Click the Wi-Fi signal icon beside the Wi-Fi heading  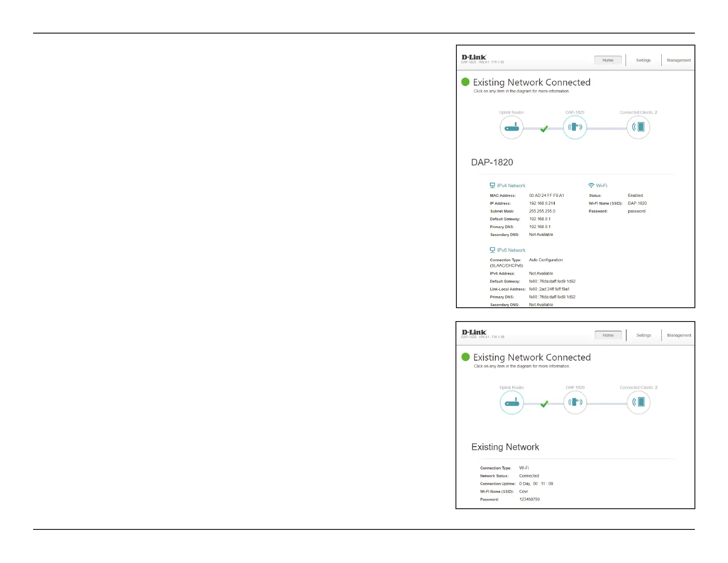click(x=591, y=185)
